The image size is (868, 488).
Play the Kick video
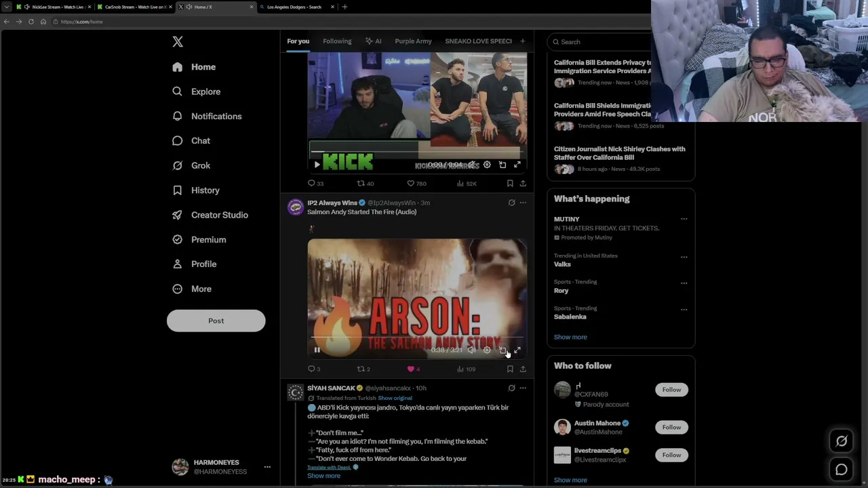coord(317,165)
